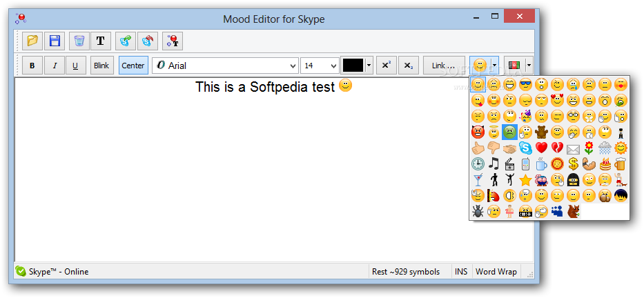Viewport: 644px width, 298px height.
Task: Toggle superscript formatting
Action: (x=387, y=66)
